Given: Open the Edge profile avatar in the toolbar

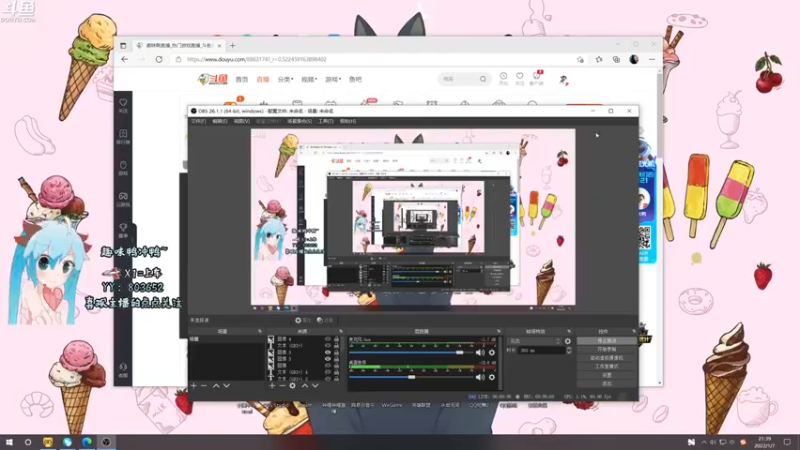Looking at the screenshot, I should point(634,59).
